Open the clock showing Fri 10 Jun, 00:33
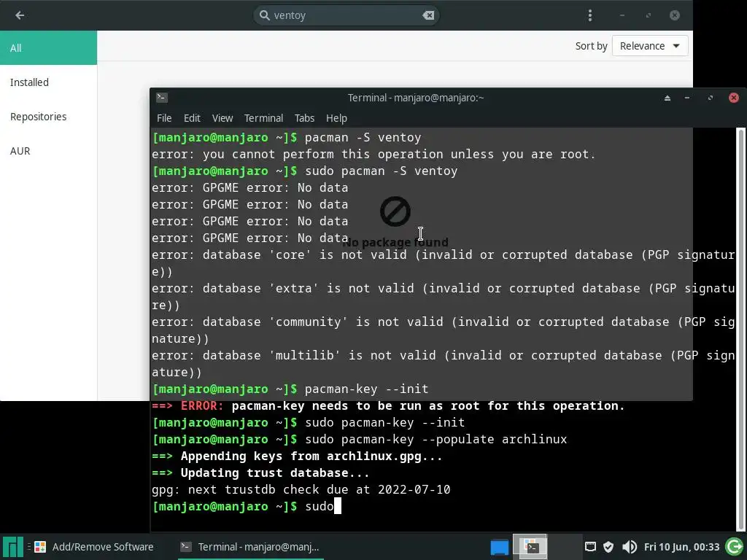The height and width of the screenshot is (560, 747). click(681, 547)
